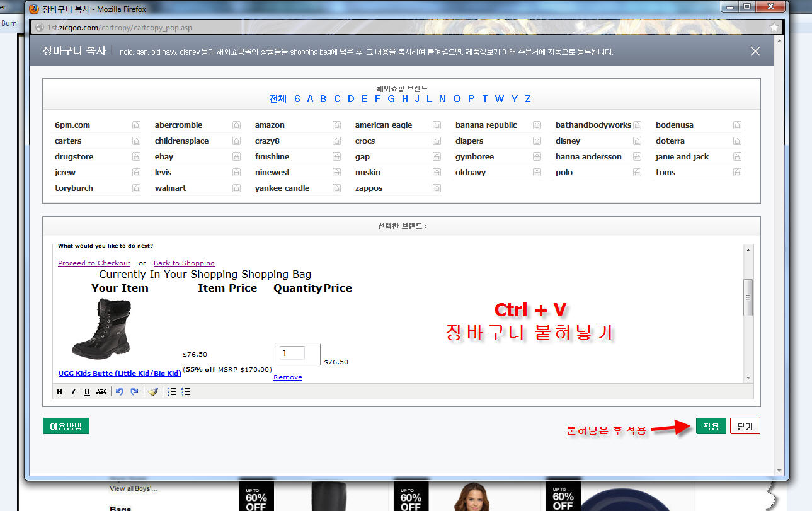
Task: Click the shopping bag icon beside disney
Action: pos(637,141)
